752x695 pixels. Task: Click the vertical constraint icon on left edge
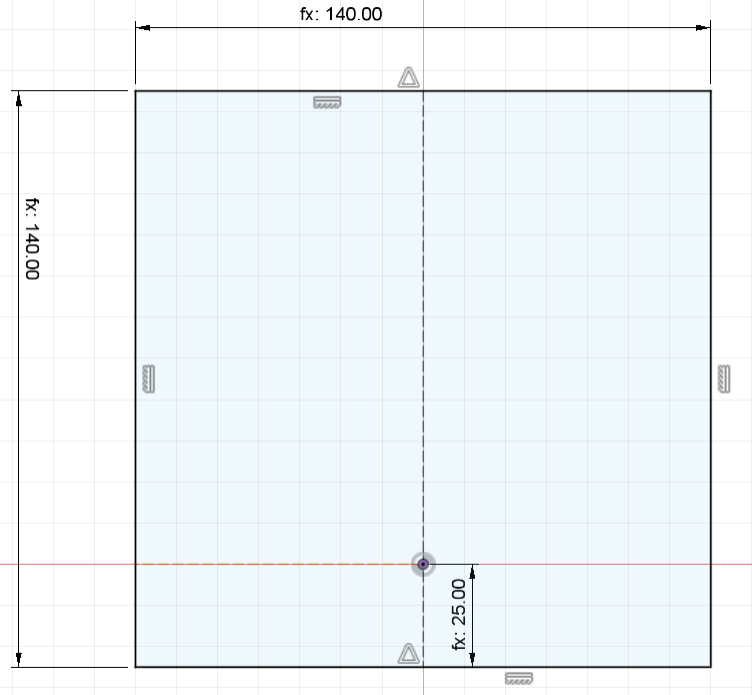click(x=149, y=379)
